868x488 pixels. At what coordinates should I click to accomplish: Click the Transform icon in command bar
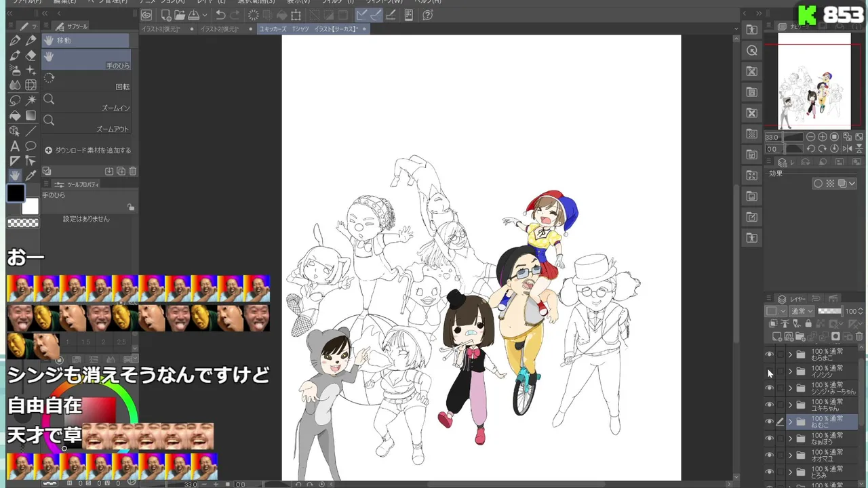click(296, 15)
